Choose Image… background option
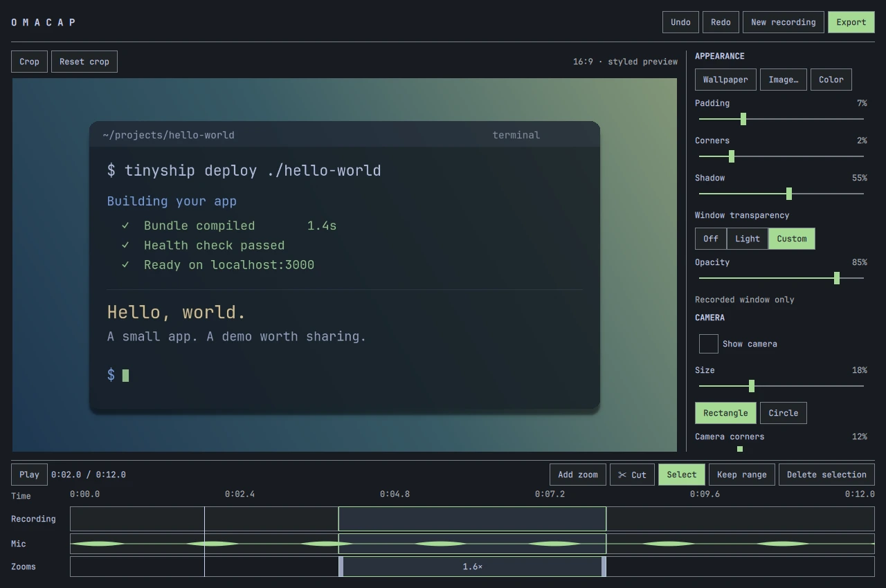Viewport: 886px width, 588px height. [784, 80]
